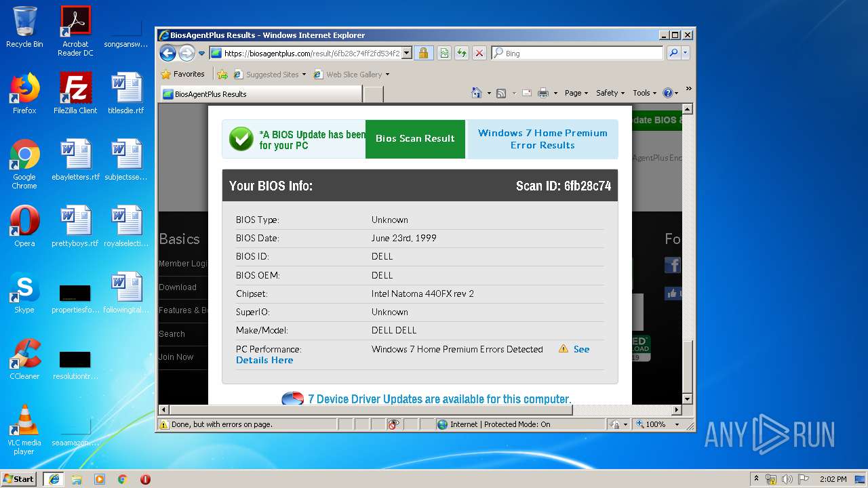Click the yellow warning triangle icon
The height and width of the screenshot is (488, 868).
pos(564,349)
